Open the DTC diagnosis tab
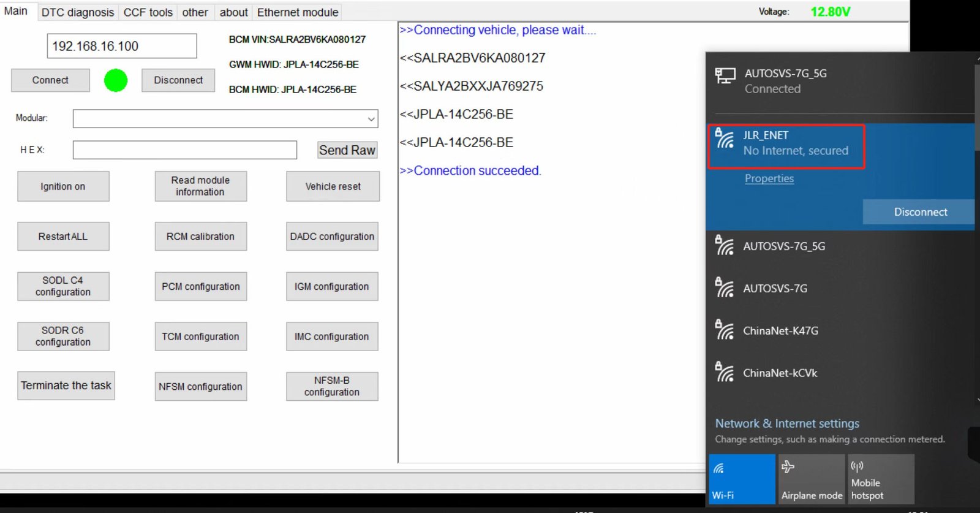The image size is (980, 513). pyautogui.click(x=78, y=12)
